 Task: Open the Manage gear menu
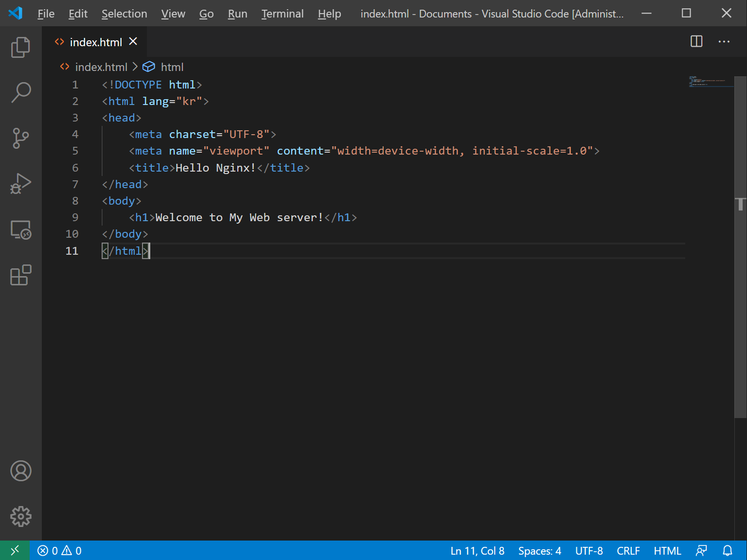coord(20,516)
